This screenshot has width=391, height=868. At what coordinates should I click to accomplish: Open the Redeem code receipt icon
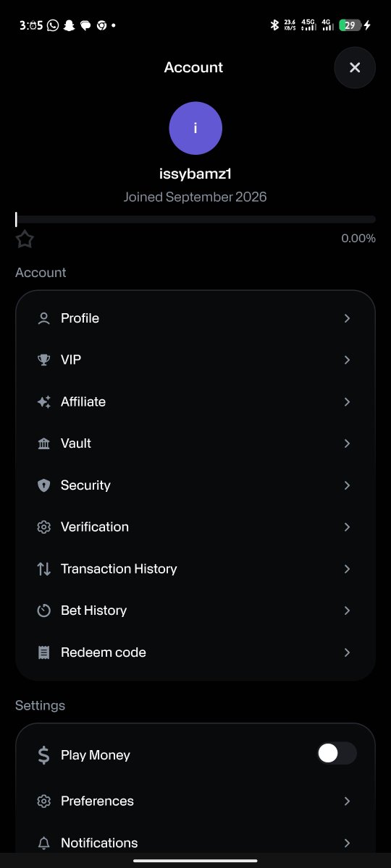tap(44, 652)
